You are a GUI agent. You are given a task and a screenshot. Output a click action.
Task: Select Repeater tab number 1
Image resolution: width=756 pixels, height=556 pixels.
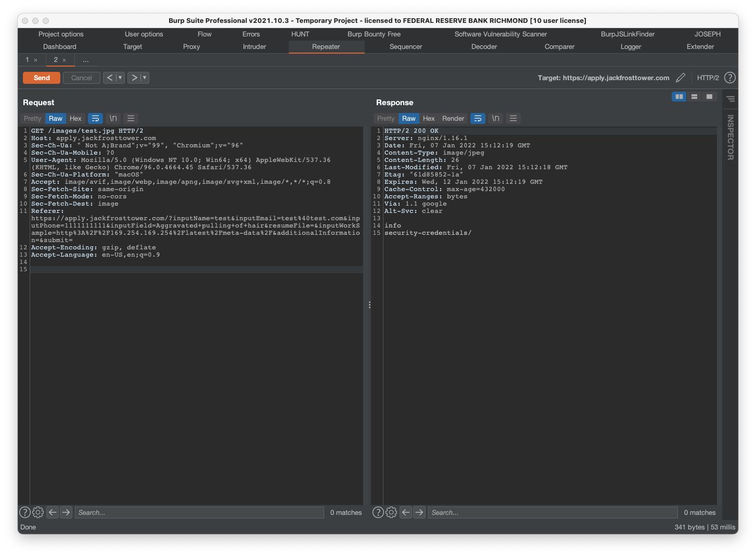27,59
